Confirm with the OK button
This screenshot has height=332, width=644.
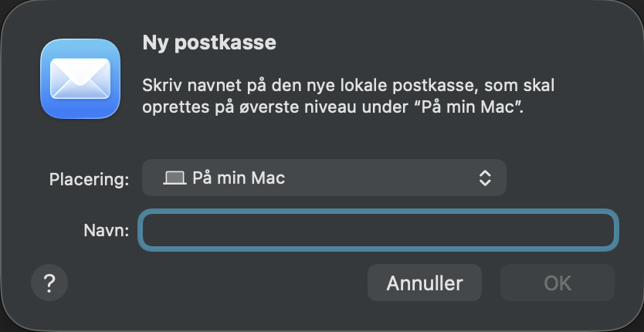(557, 283)
